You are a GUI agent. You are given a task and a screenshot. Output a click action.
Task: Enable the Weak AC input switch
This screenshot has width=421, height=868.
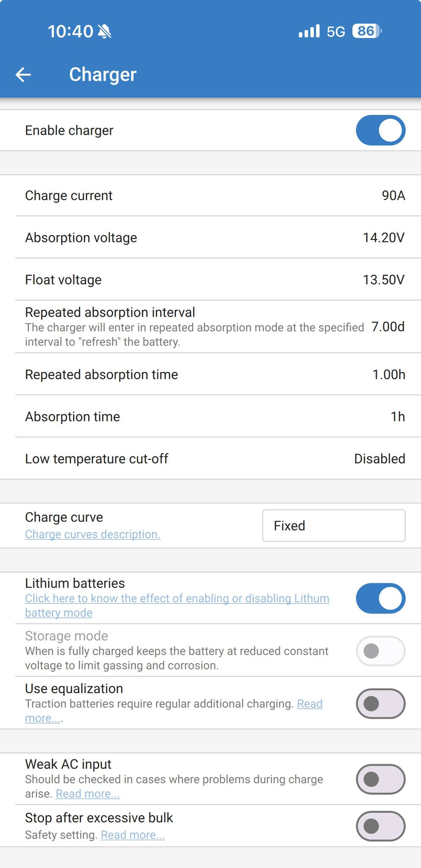(x=380, y=779)
